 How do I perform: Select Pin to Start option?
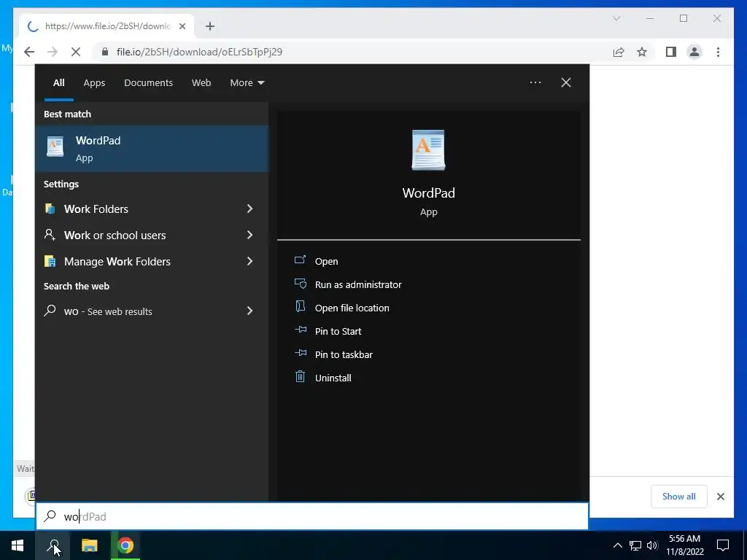pos(338,332)
